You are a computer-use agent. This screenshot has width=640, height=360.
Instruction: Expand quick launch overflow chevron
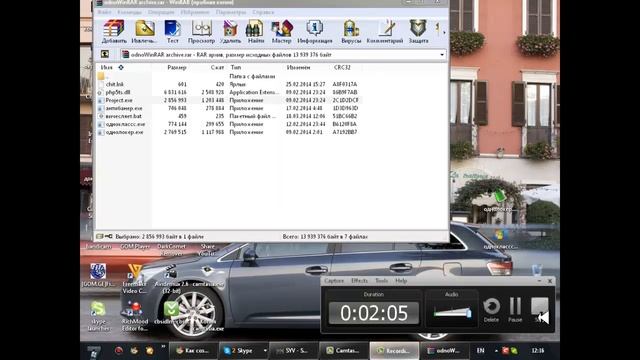point(163,347)
